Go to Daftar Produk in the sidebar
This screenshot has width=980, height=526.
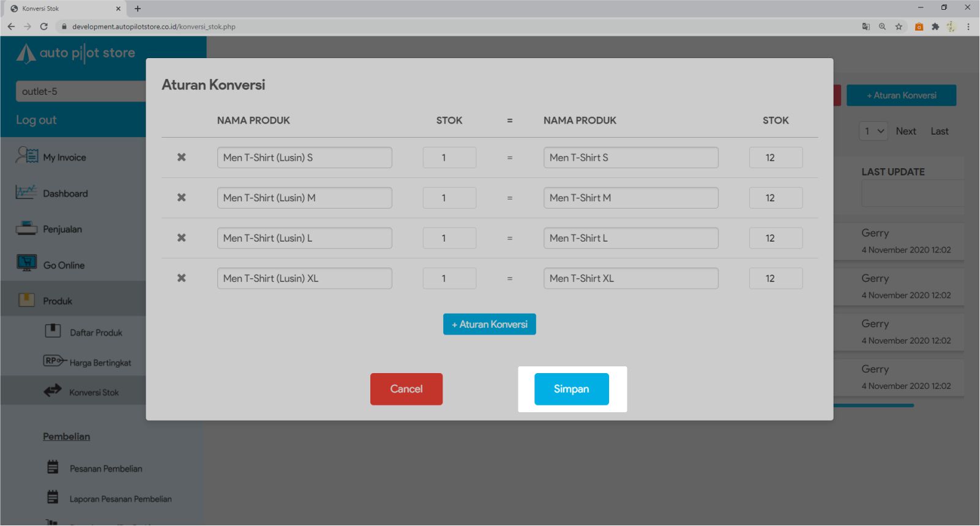(x=95, y=333)
